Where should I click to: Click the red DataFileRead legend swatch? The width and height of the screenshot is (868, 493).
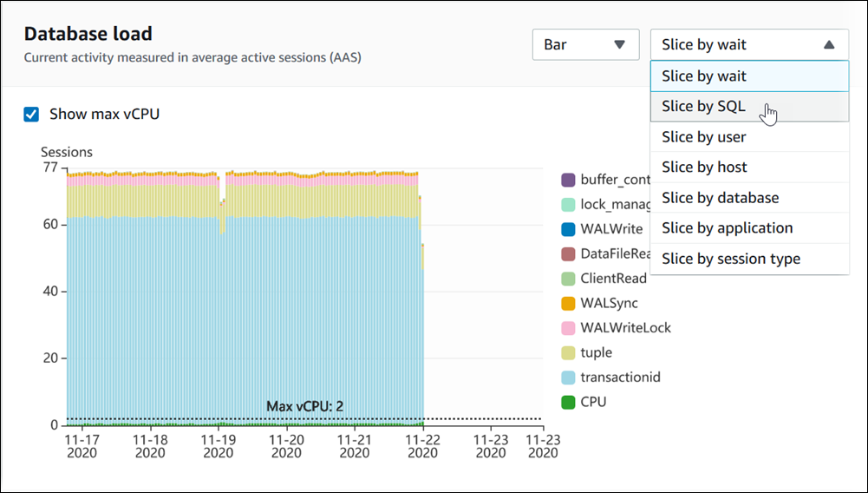pyautogui.click(x=568, y=254)
